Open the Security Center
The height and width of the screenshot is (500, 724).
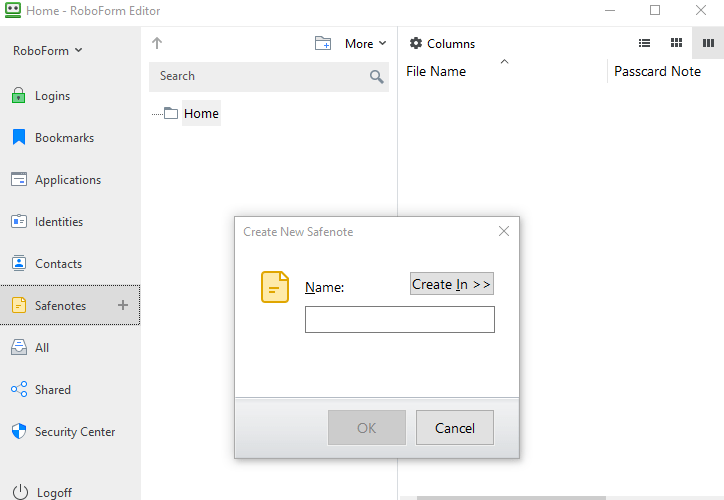75,432
